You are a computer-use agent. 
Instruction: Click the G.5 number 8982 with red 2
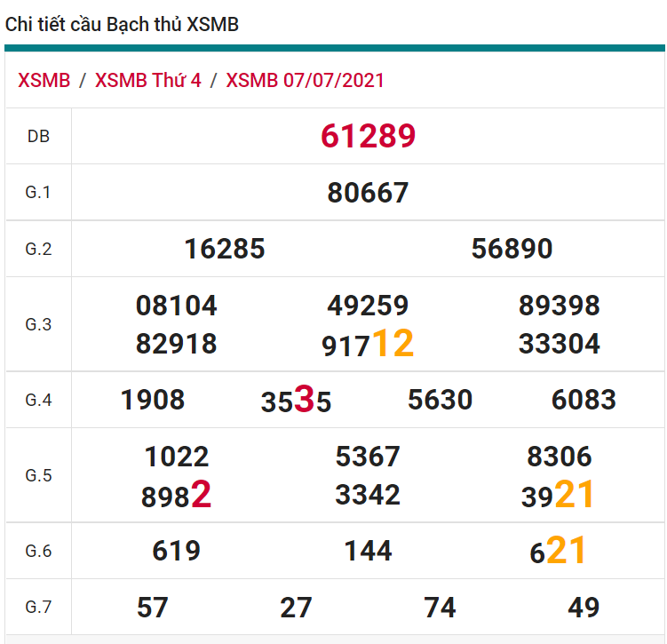(176, 496)
